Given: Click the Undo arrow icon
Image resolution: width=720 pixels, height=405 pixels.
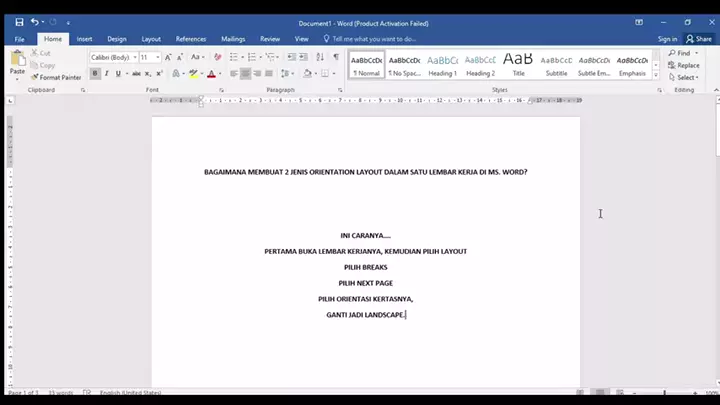Looking at the screenshot, I should point(35,22).
